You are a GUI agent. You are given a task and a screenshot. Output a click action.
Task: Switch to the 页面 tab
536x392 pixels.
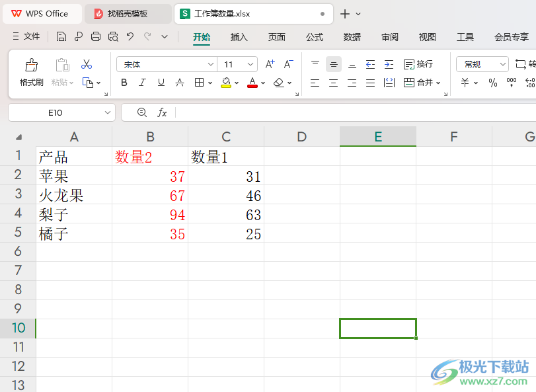pos(276,37)
